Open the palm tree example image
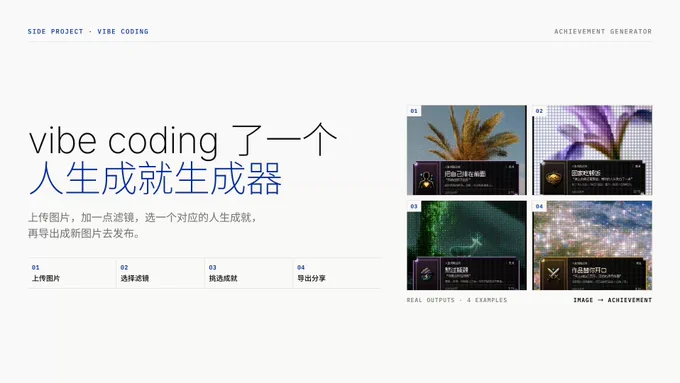 click(x=467, y=150)
